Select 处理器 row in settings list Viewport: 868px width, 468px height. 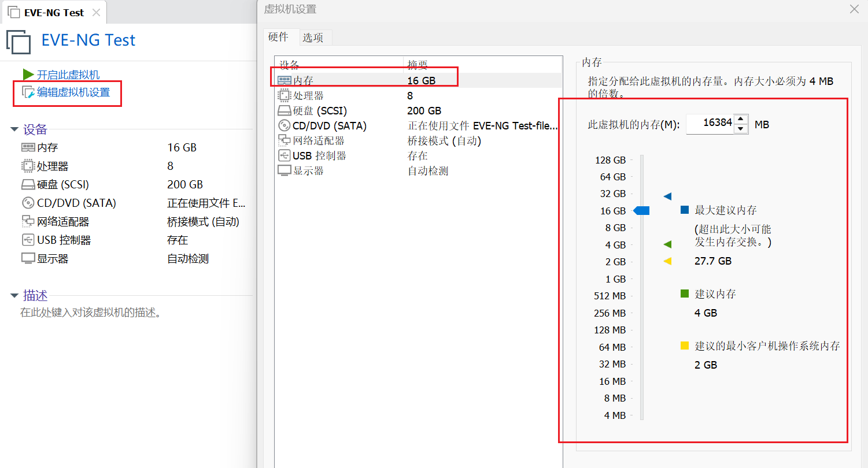[x=418, y=95]
